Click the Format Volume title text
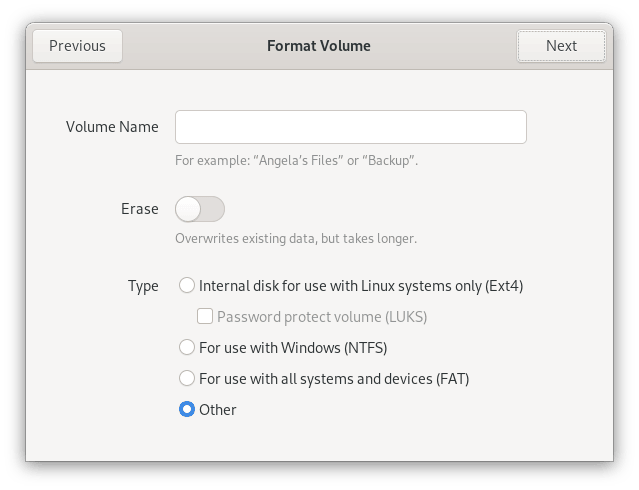639x490 pixels. tap(319, 45)
